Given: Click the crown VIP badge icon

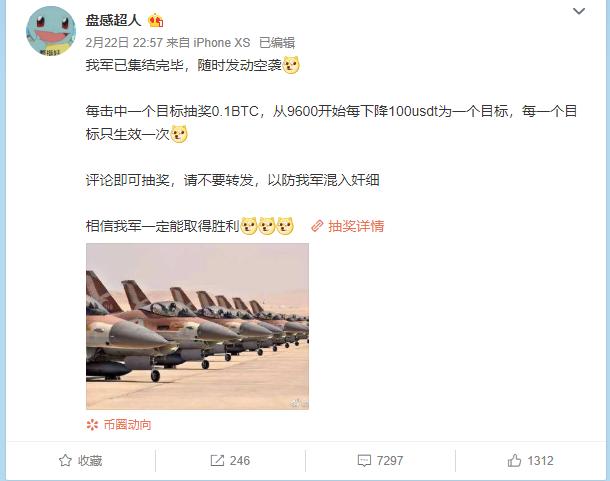Looking at the screenshot, I should (x=155, y=20).
